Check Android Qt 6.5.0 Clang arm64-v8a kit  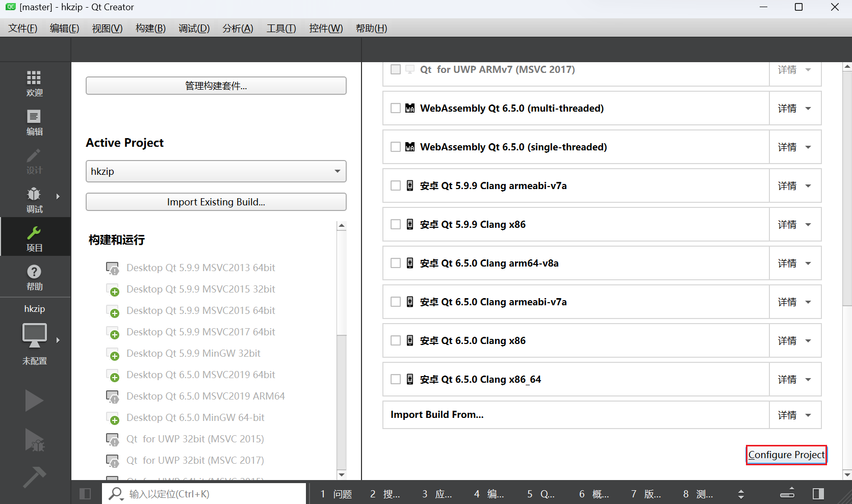point(396,263)
